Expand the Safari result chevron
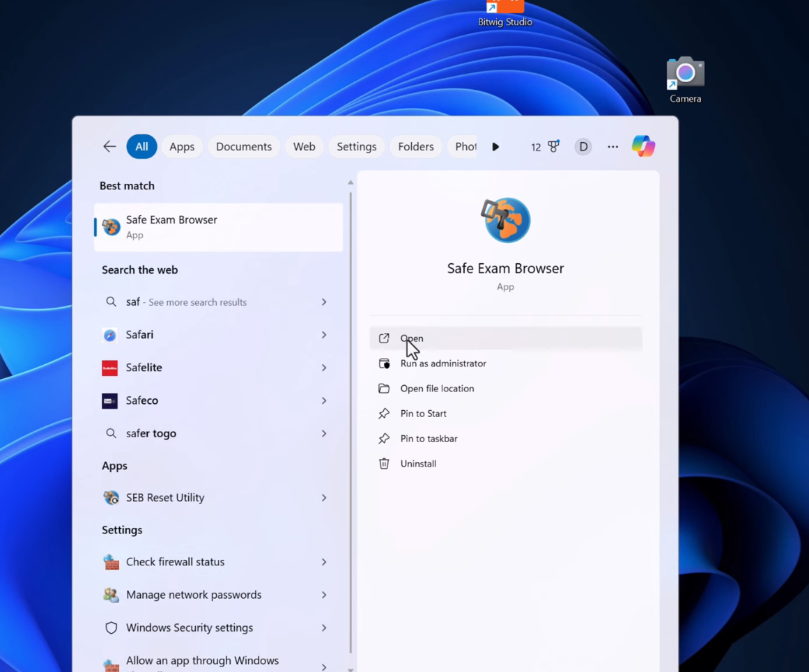This screenshot has height=672, width=809. tap(324, 335)
